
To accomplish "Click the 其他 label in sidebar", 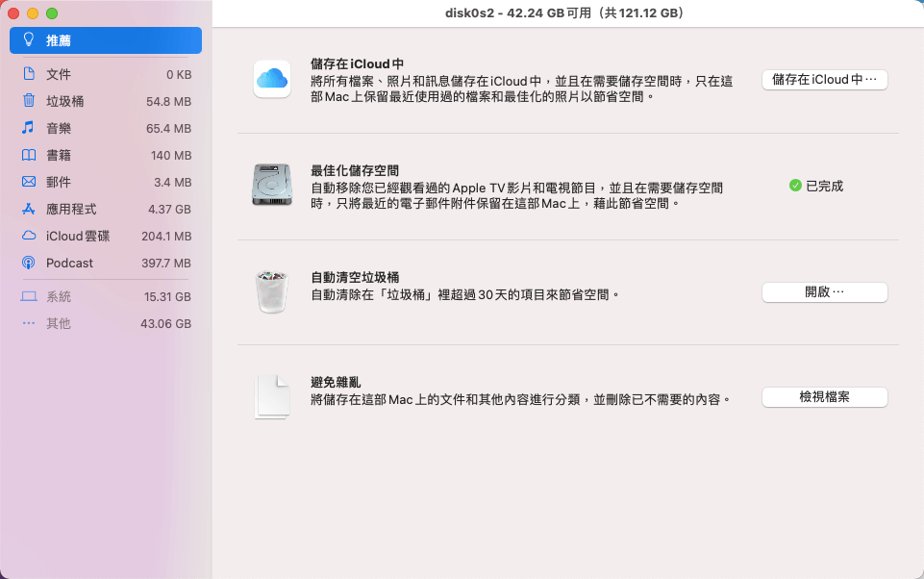I will coord(59,324).
